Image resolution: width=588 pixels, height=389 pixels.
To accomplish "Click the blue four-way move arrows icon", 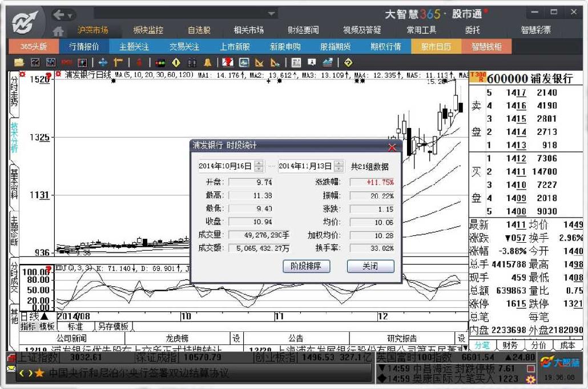I will click(103, 63).
